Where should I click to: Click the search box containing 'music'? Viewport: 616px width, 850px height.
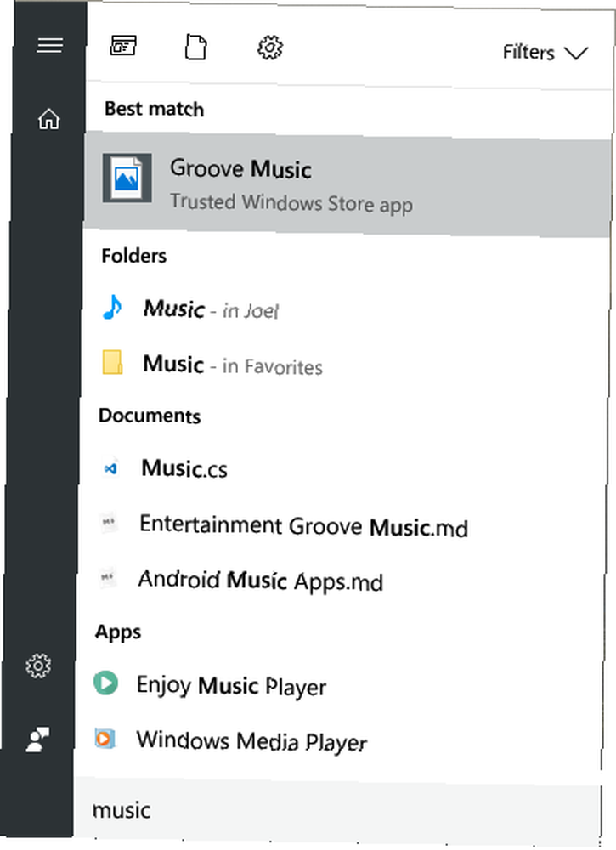click(x=337, y=810)
